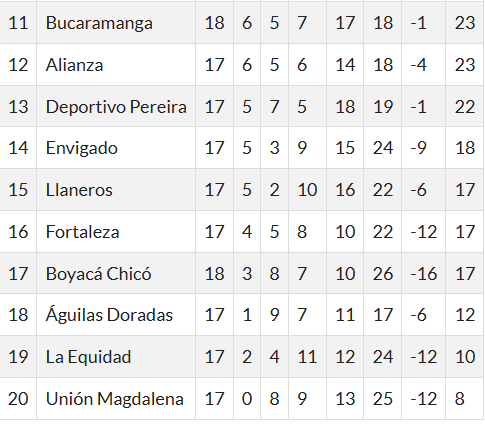Image resolution: width=485 pixels, height=425 pixels.
Task: Click the Águilas Doradas team name
Action: [x=109, y=315]
